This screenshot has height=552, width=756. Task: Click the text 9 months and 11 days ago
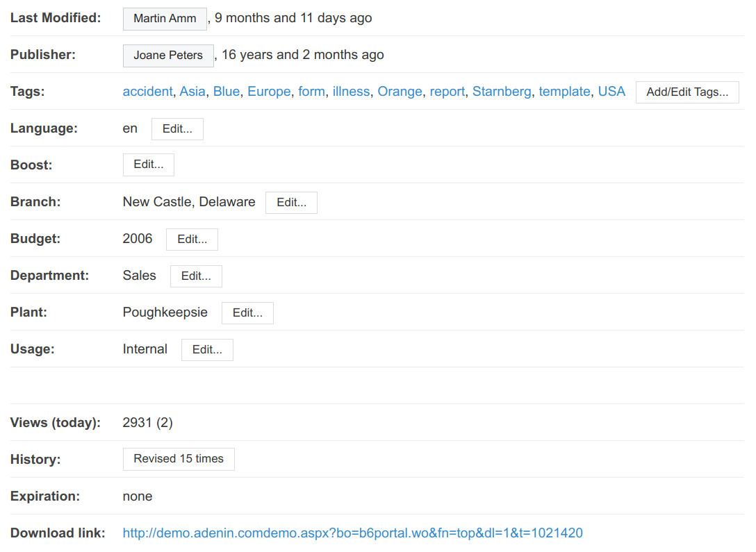[293, 18]
